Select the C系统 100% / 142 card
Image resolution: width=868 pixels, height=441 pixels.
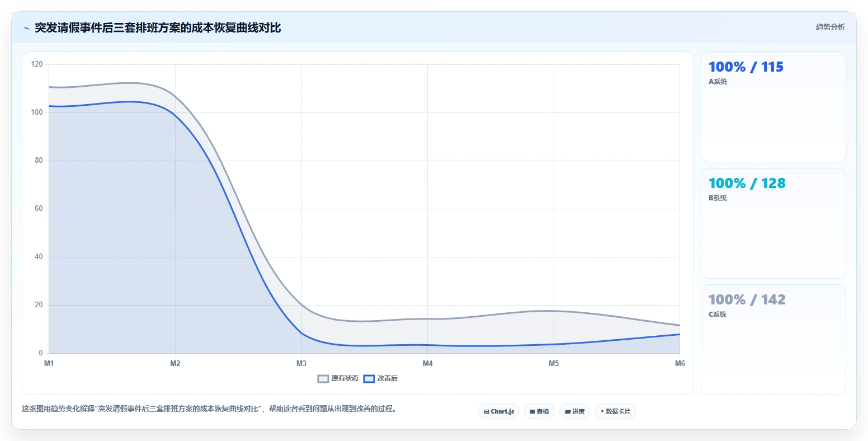[x=773, y=340]
